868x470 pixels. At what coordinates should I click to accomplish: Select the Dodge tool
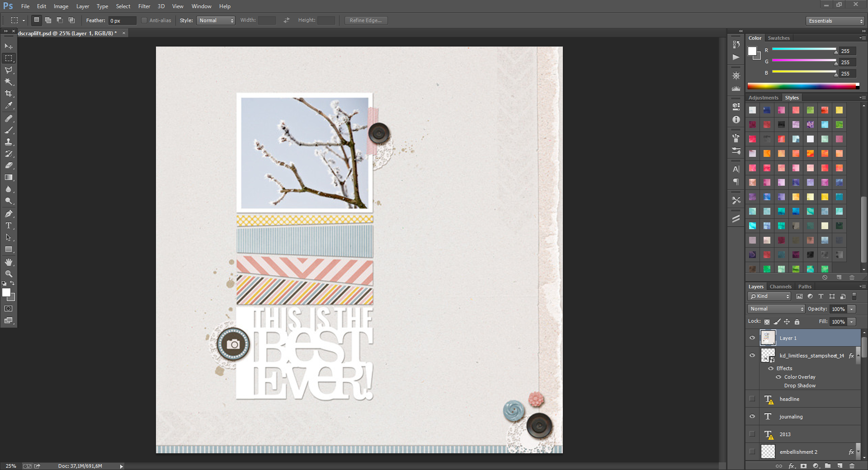tap(9, 201)
